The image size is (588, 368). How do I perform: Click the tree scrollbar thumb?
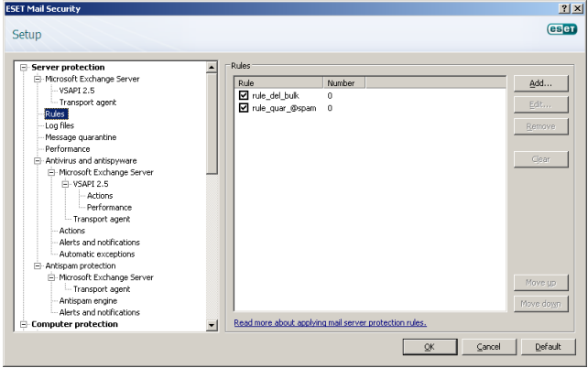point(212,124)
